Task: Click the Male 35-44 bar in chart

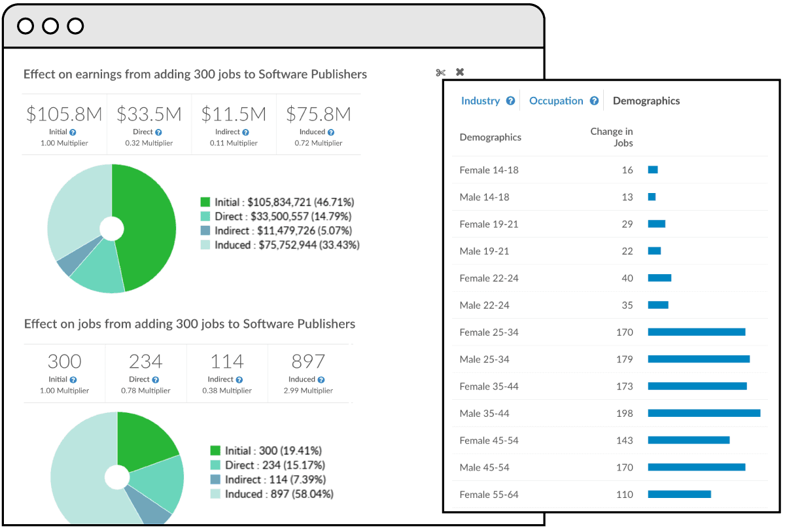Action: (x=703, y=413)
